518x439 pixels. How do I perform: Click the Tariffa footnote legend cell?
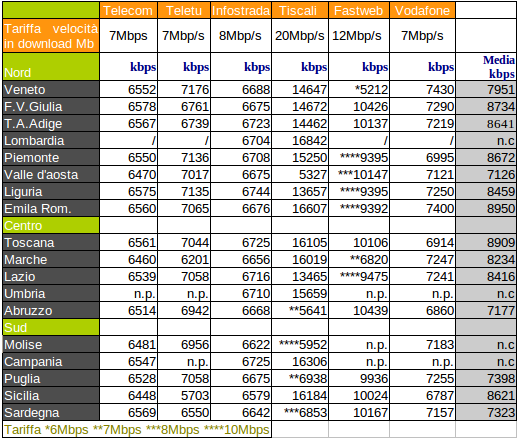137,429
